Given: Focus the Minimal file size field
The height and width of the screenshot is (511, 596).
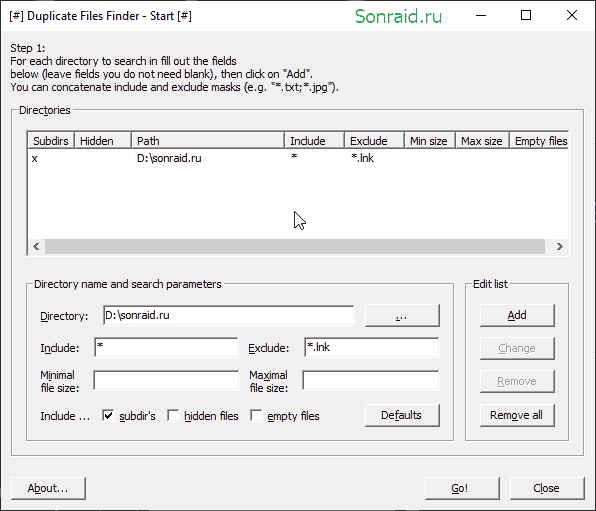Looking at the screenshot, I should [166, 380].
